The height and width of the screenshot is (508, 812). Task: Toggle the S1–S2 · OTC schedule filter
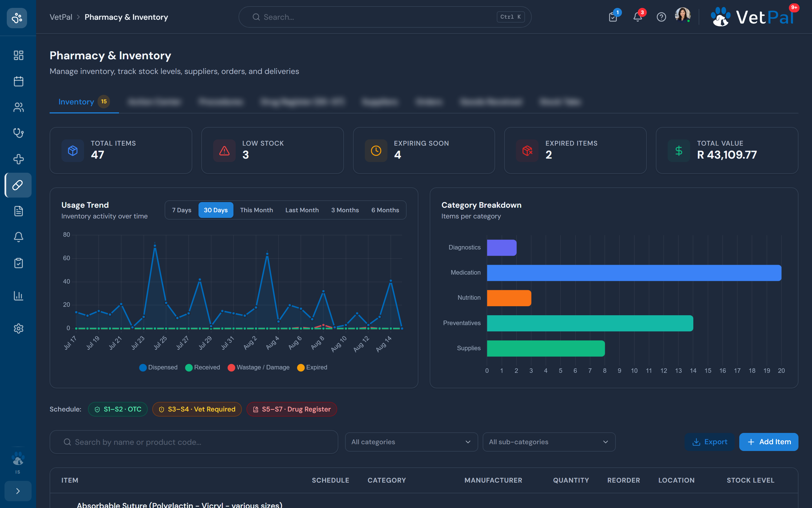coord(118,409)
